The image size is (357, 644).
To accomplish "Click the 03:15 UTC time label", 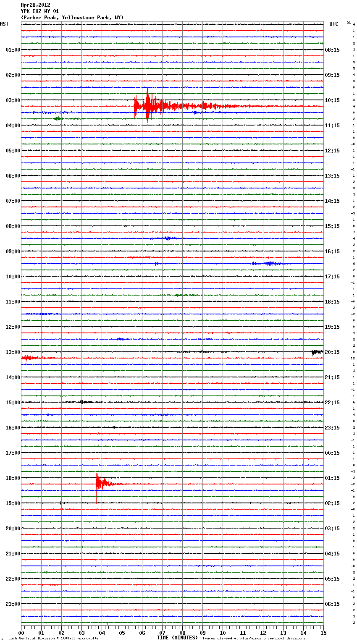I will point(332,529).
